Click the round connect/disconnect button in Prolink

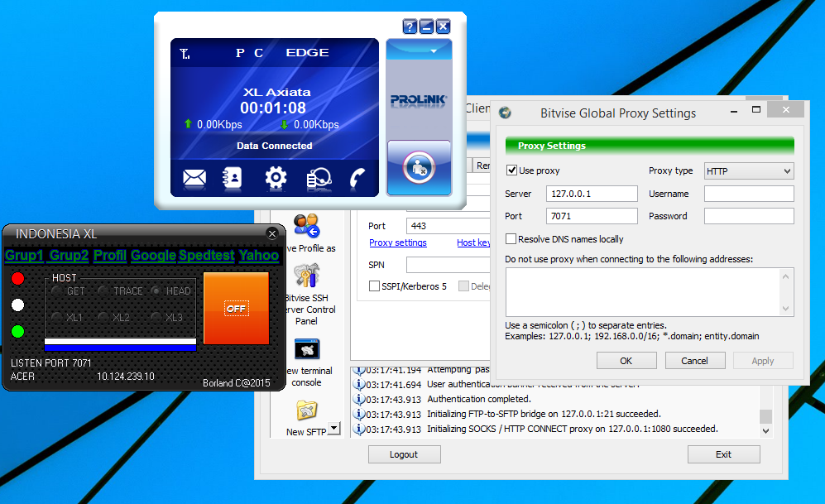419,167
